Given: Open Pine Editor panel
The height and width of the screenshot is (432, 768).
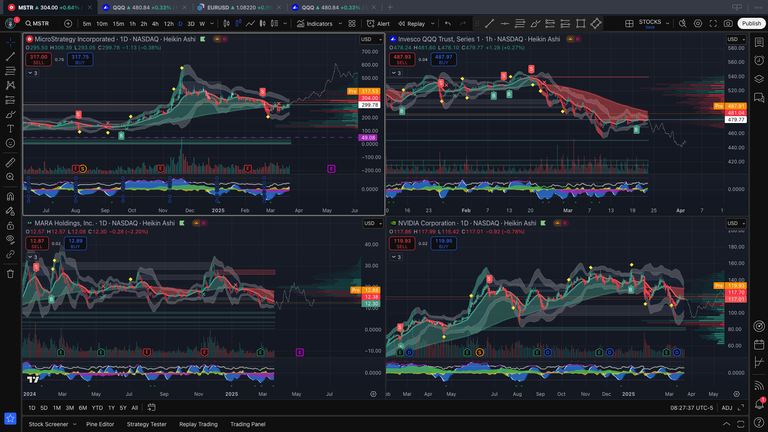Looking at the screenshot, I should point(100,424).
